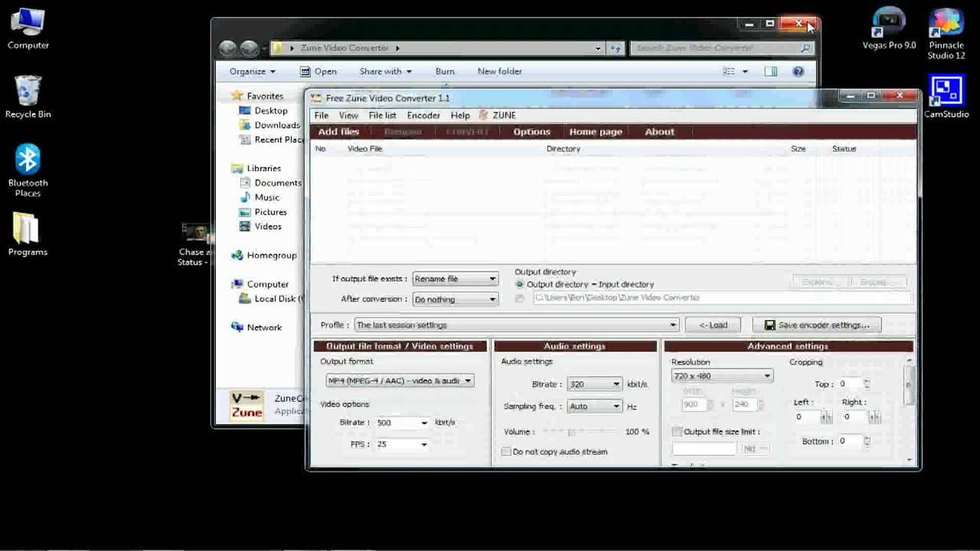980x551 pixels.
Task: Open the audio Bitrate dropdown showing 320
Action: point(594,384)
